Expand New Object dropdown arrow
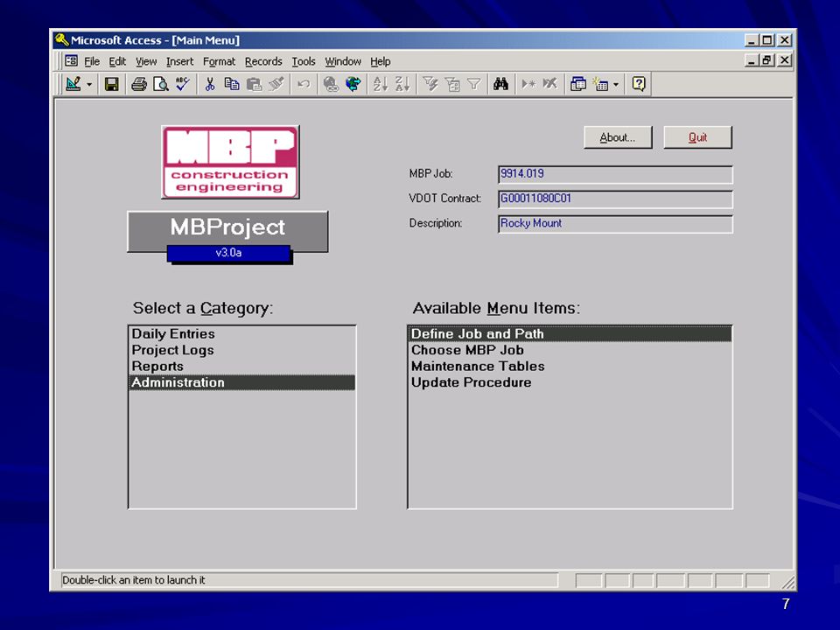Image resolution: width=840 pixels, height=630 pixels. coord(616,85)
